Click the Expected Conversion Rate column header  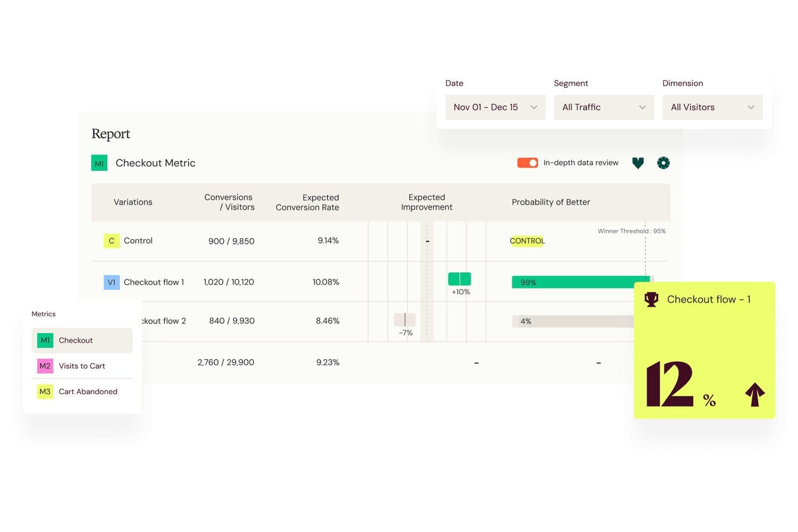point(307,202)
